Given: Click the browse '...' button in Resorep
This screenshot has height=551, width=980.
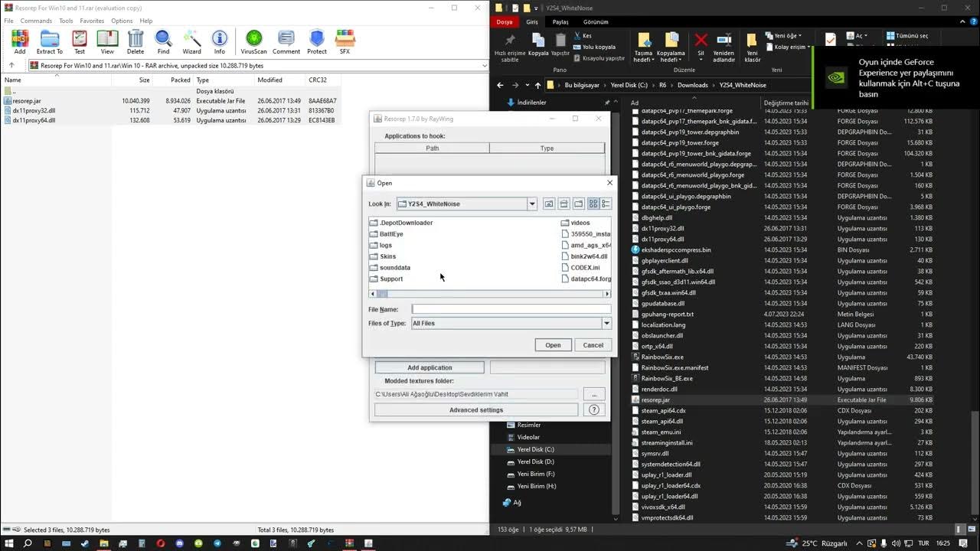Looking at the screenshot, I should (x=594, y=394).
